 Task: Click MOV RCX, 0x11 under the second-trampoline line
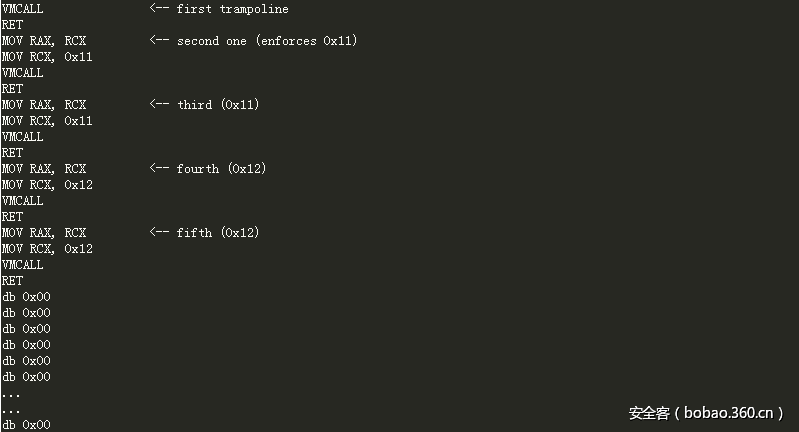pos(47,57)
